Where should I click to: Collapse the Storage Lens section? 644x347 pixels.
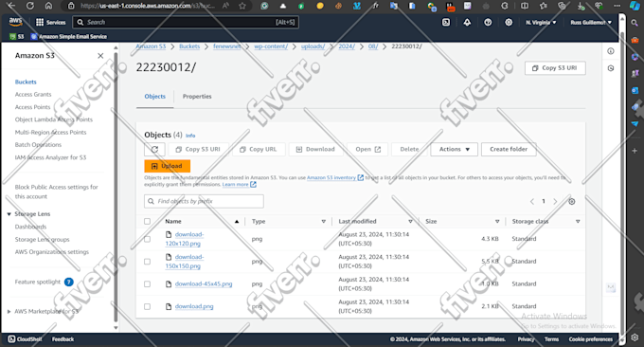(x=9, y=214)
